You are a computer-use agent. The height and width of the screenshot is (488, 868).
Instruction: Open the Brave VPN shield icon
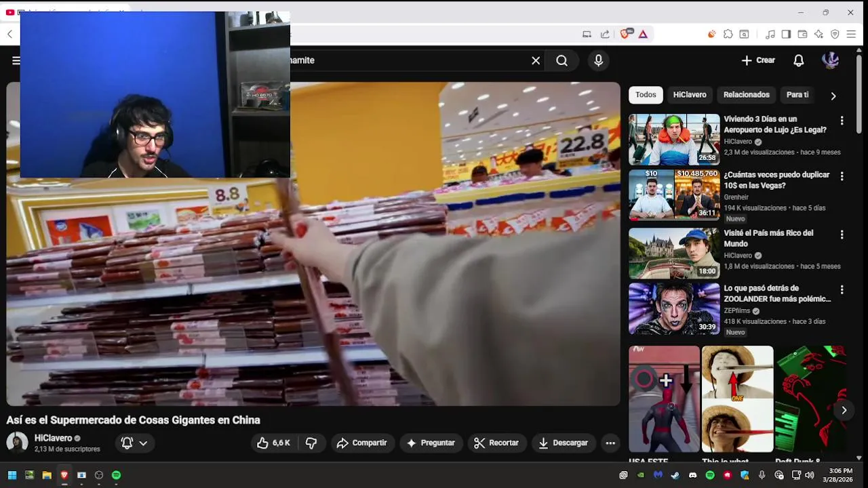(x=835, y=34)
